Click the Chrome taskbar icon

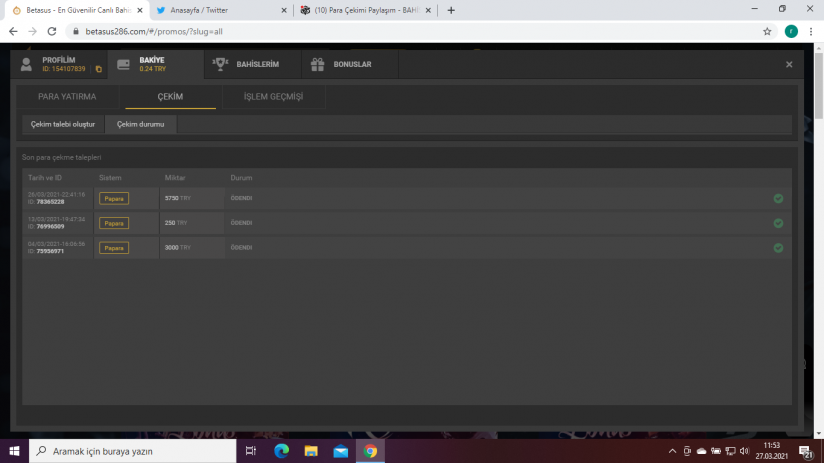pos(370,451)
